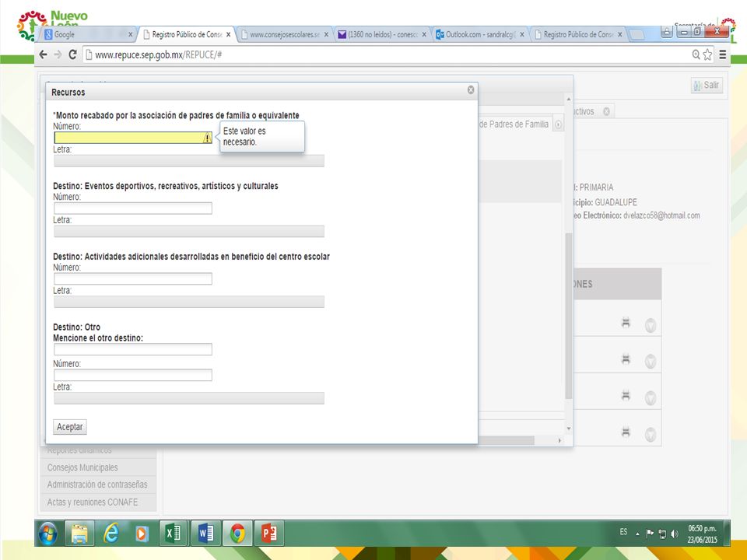Open Windows Media Player from the taskbar
The image size is (747, 560).
pyautogui.click(x=142, y=534)
